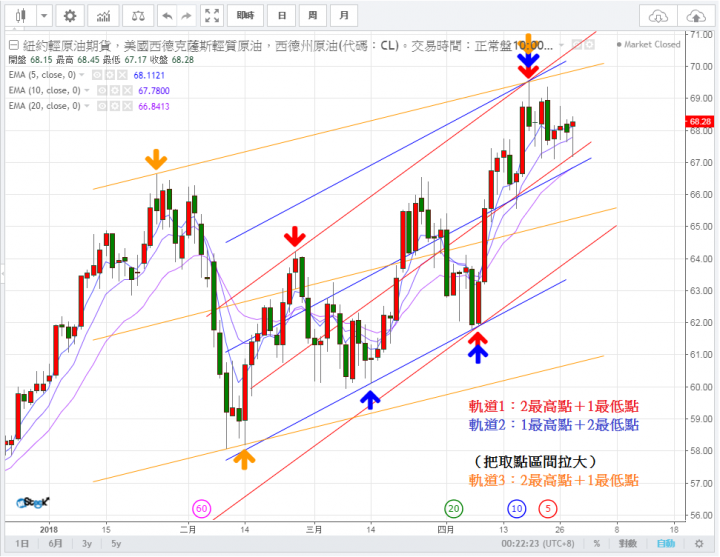
Task: Hide the EMA (20, close, 0) indicator
Action: 102,106
